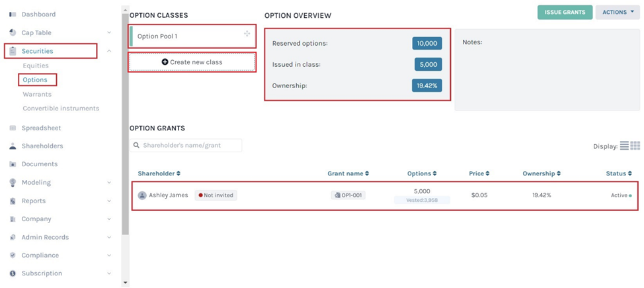Collapse the Securities section chevron
This screenshot has height=288, width=644.
point(109,51)
